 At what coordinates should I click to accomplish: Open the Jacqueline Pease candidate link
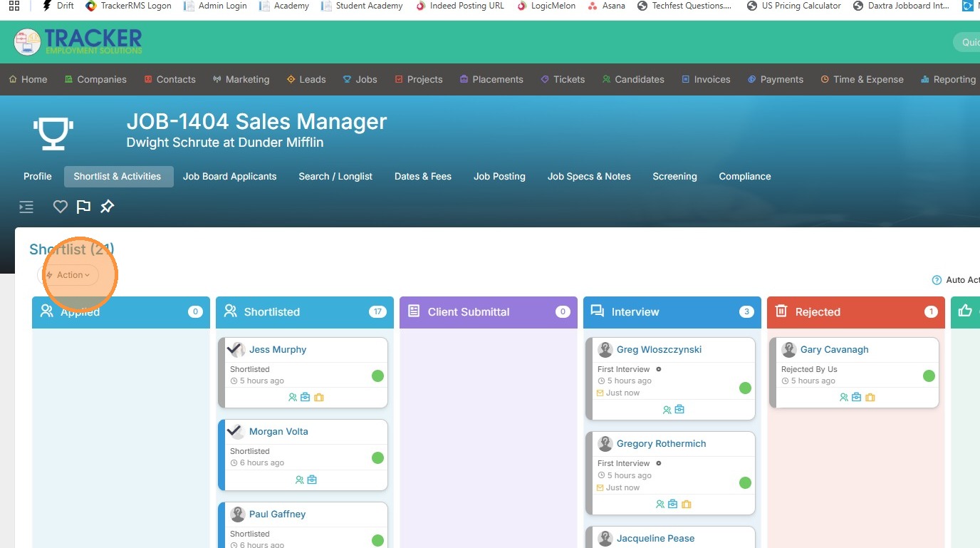point(655,539)
